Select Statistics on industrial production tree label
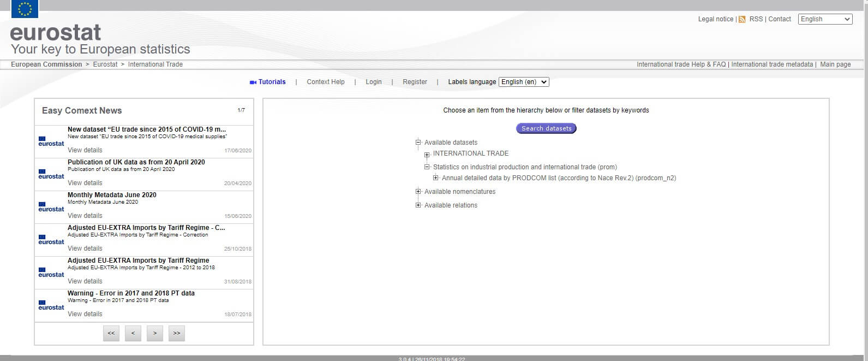 click(525, 167)
